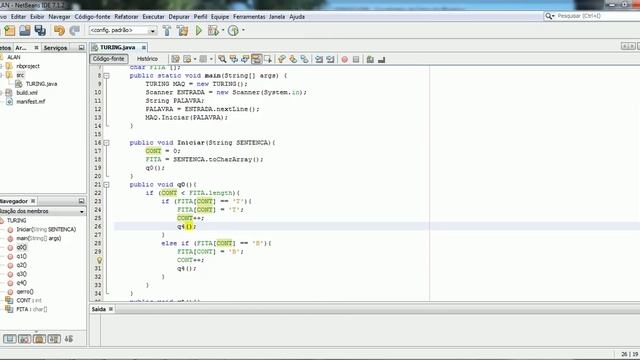Click the Redo toolbar icon

click(x=74, y=31)
